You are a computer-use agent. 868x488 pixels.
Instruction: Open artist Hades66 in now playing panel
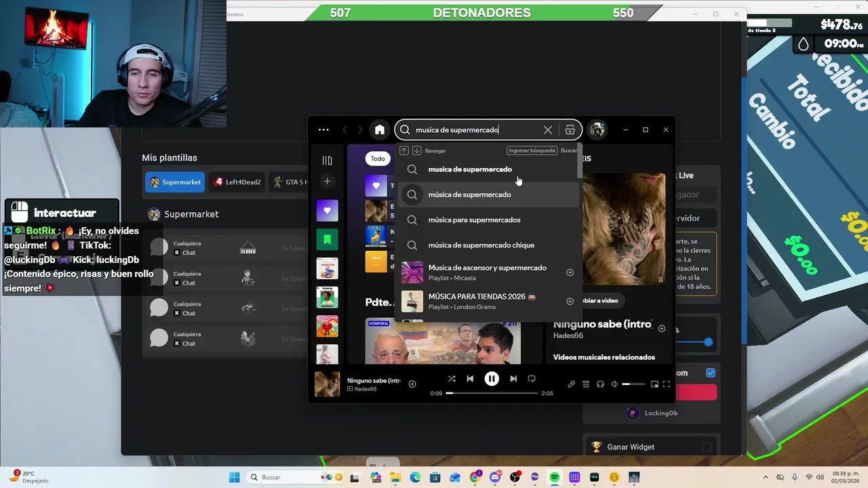coord(568,335)
